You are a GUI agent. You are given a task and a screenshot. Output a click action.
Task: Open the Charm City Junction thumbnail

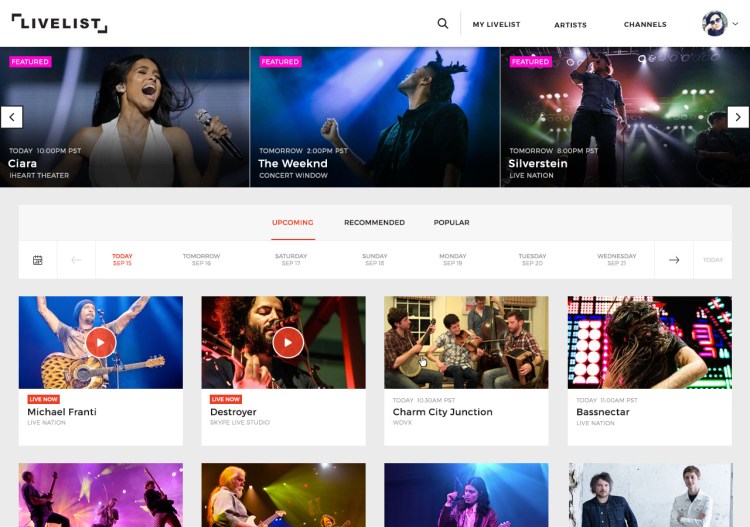[466, 342]
